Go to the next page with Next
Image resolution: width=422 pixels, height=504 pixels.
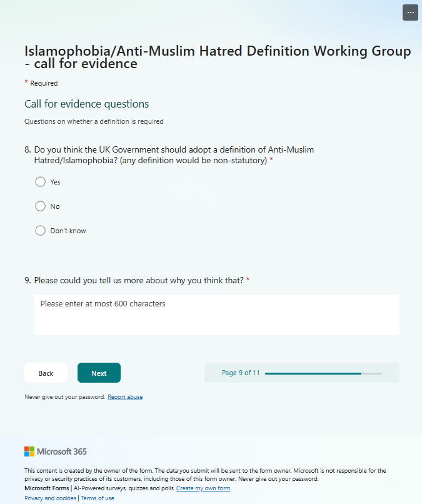(99, 373)
